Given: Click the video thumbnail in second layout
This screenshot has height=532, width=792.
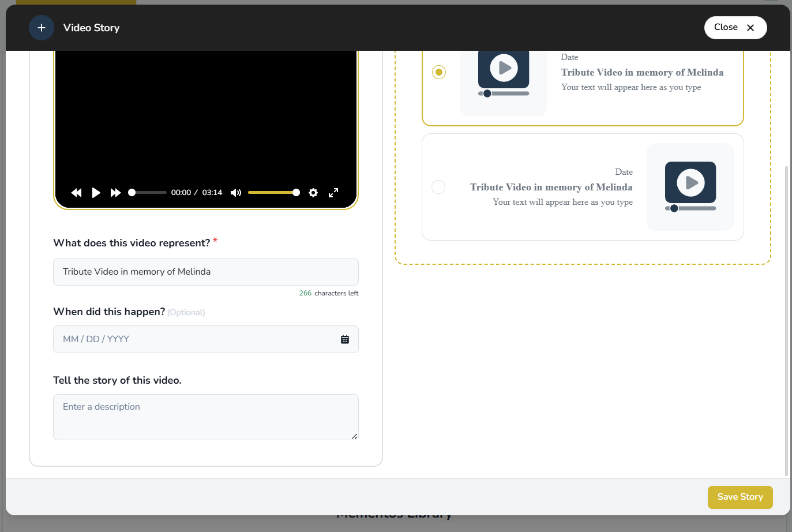Looking at the screenshot, I should tap(690, 186).
